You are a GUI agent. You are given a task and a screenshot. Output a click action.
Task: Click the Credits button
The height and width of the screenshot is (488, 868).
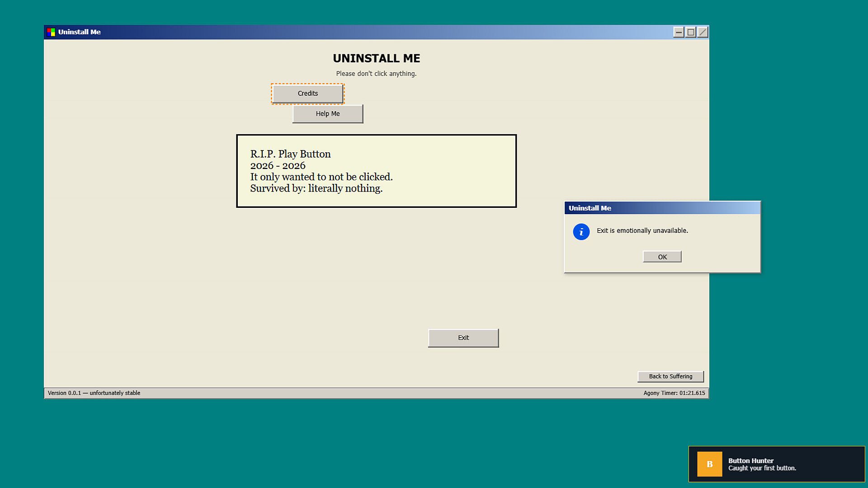tap(308, 94)
